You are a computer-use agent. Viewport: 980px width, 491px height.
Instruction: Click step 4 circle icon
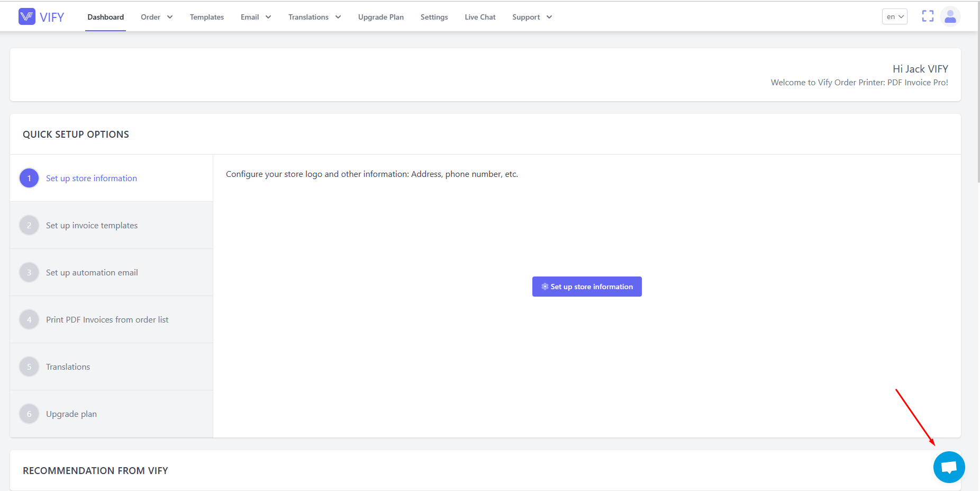[x=29, y=319]
